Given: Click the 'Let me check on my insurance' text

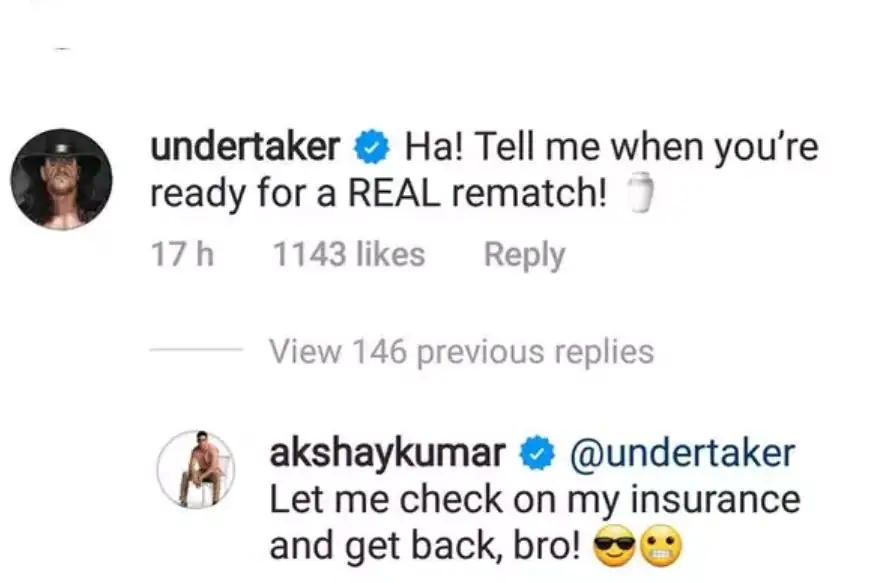Looking at the screenshot, I should point(535,499).
